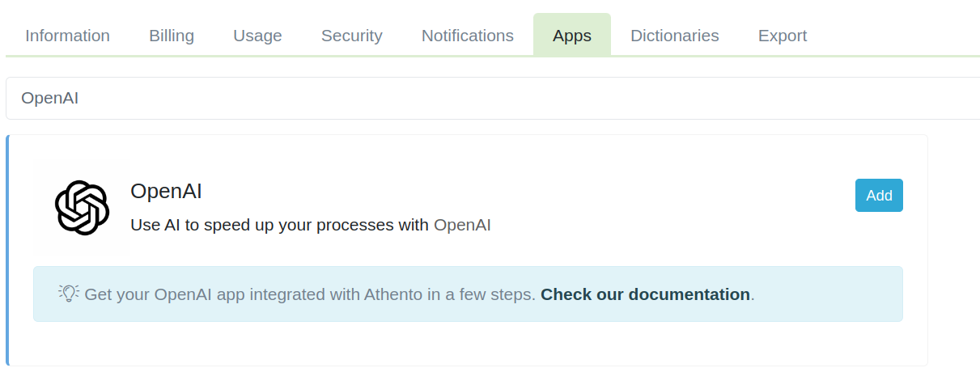Switch to the Billing tab
980x389 pixels.
[172, 36]
